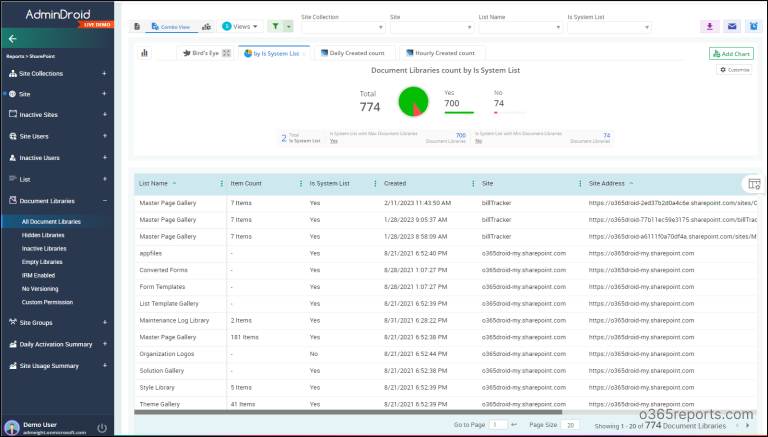Open the Site Collection dropdown
Image resolution: width=768 pixels, height=437 pixels.
[343, 27]
